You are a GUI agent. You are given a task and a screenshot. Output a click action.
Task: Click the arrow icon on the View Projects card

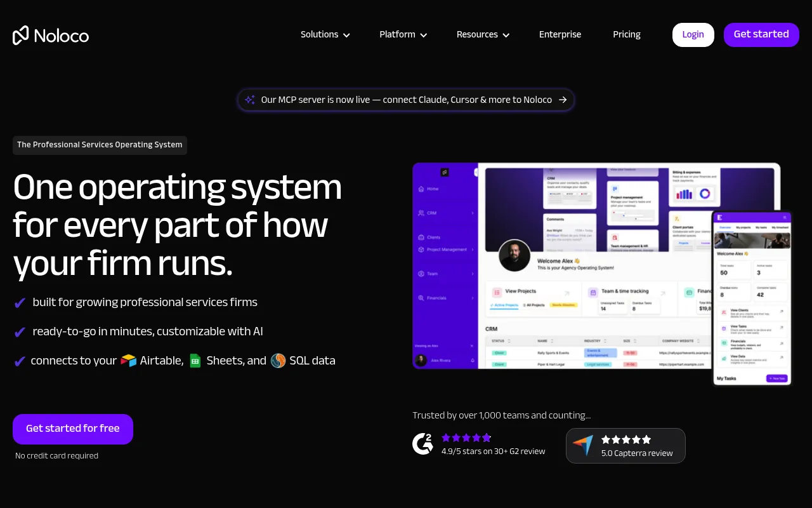click(566, 293)
